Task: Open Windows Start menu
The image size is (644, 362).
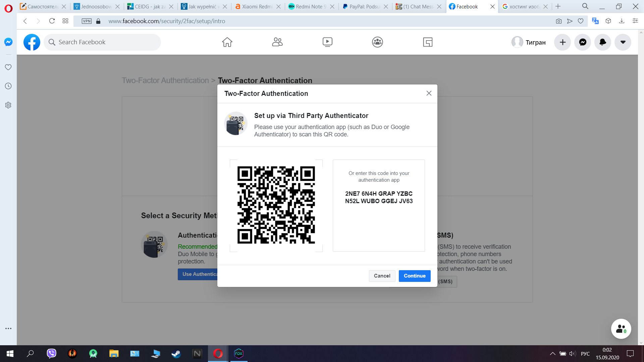Action: pos(10,354)
